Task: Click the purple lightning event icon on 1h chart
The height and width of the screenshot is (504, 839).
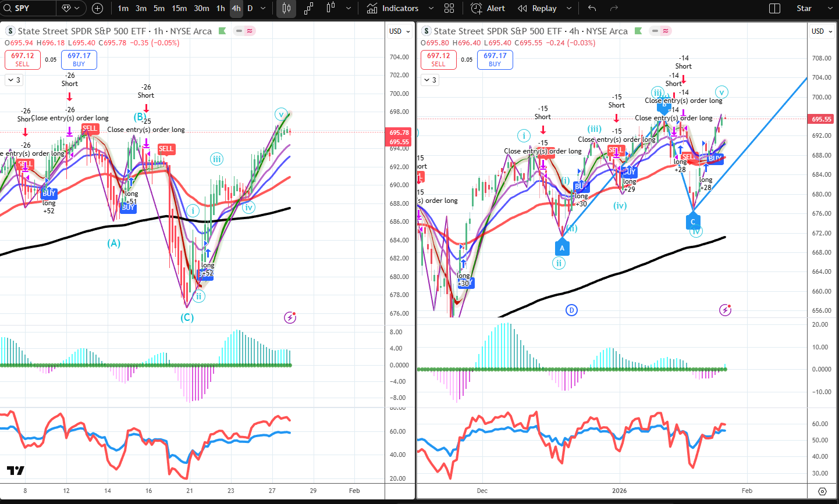Action: coord(290,317)
